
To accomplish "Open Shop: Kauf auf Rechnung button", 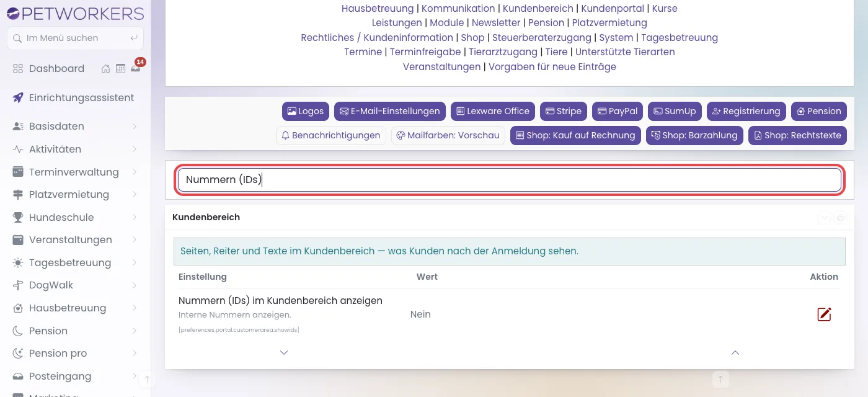I will coord(575,135).
